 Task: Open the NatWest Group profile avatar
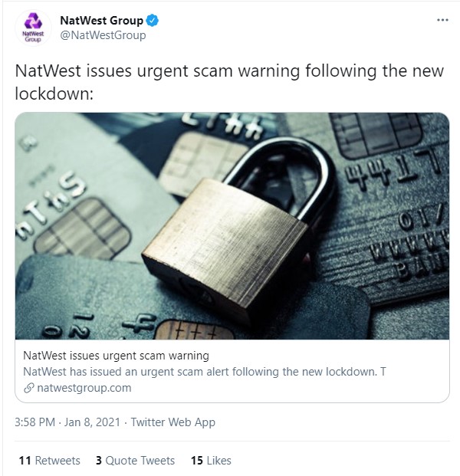click(x=33, y=28)
